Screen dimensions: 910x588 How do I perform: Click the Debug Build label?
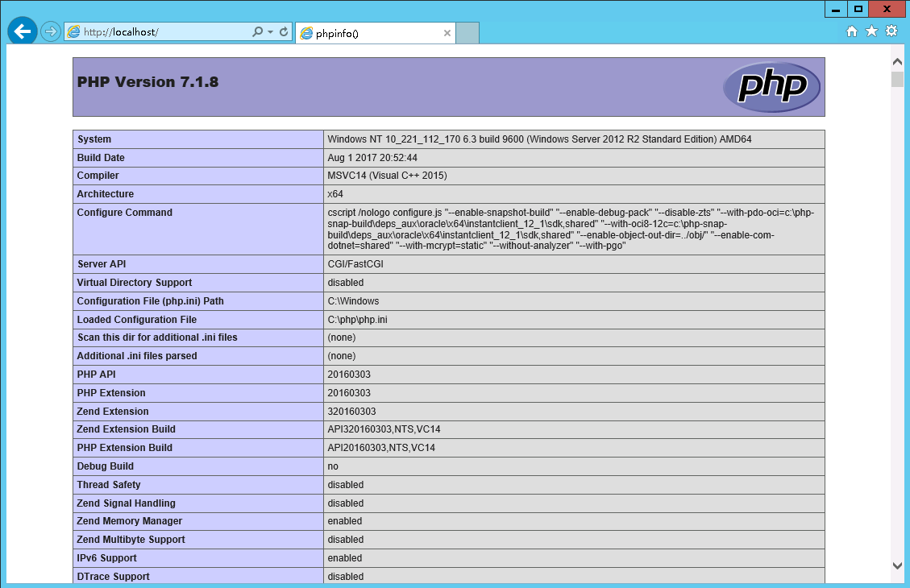click(105, 466)
